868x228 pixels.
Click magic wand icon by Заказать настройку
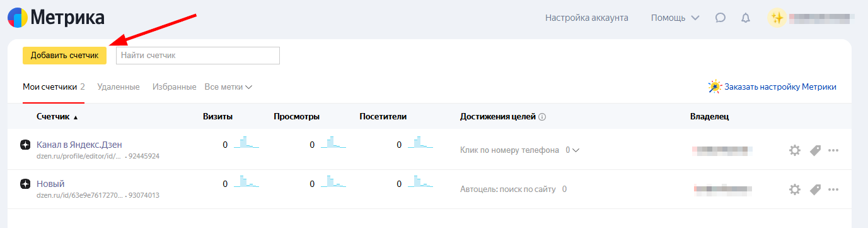click(715, 87)
